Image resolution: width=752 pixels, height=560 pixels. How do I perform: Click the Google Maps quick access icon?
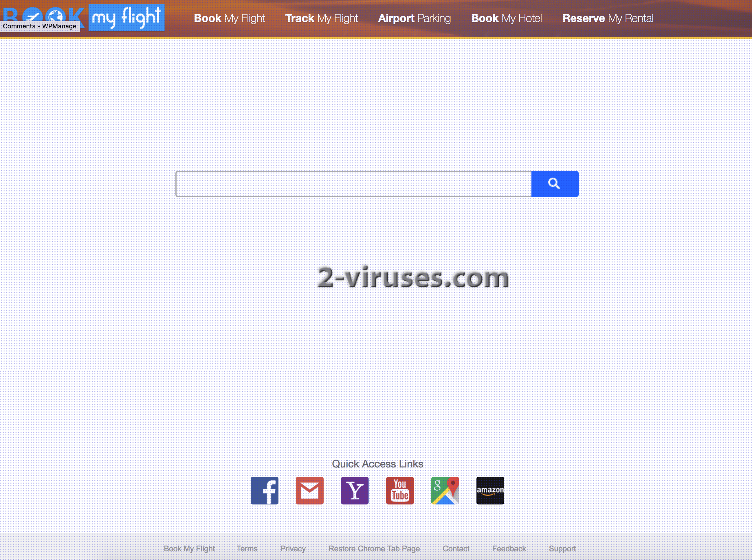pos(445,490)
